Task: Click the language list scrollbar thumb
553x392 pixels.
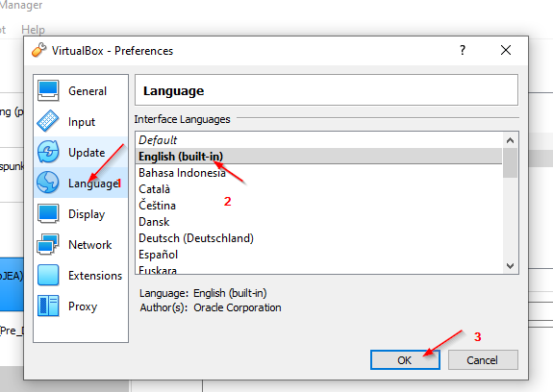Action: [510, 162]
